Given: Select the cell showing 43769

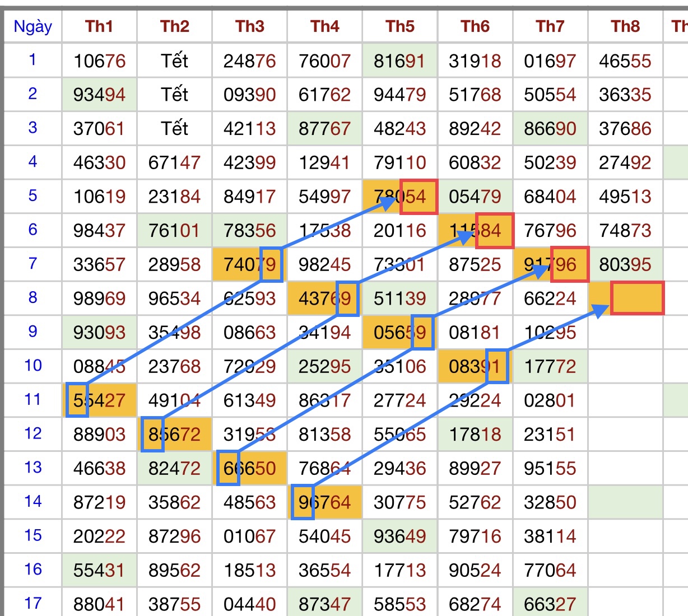Looking at the screenshot, I should pyautogui.click(x=325, y=298).
